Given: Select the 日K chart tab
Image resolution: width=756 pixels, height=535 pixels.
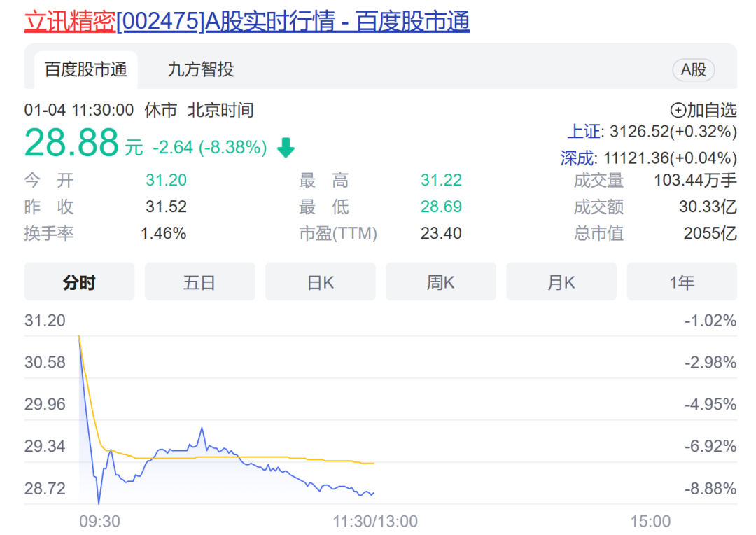Looking at the screenshot, I should pos(320,282).
